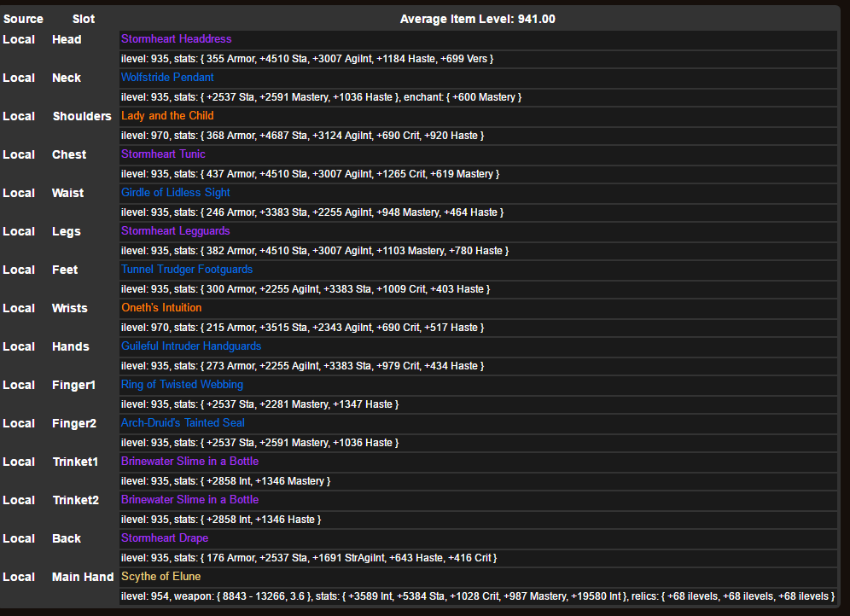Select the Head slot label
Viewport: 850px width, 616px height.
(67, 39)
